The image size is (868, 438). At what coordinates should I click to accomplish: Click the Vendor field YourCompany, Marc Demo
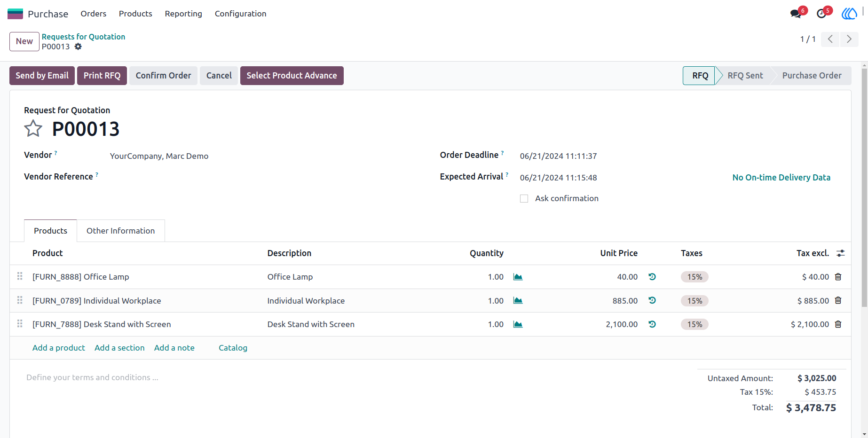159,156
